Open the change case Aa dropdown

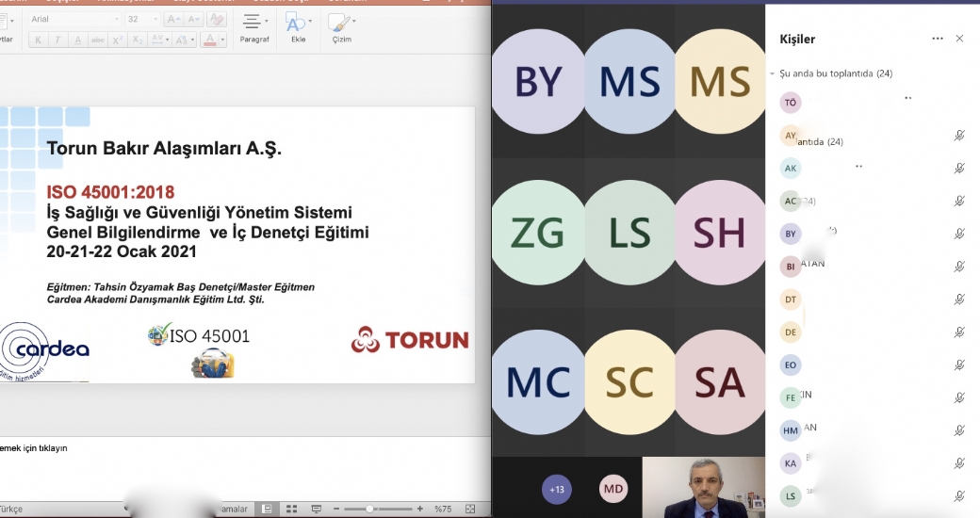click(x=185, y=40)
